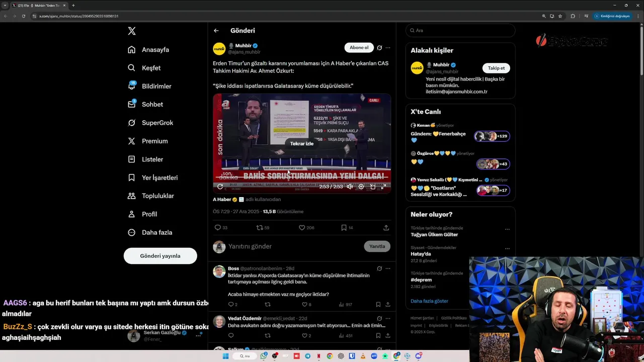The width and height of the screenshot is (644, 362).
Task: Open Keşfet explore page
Action: tap(144, 68)
